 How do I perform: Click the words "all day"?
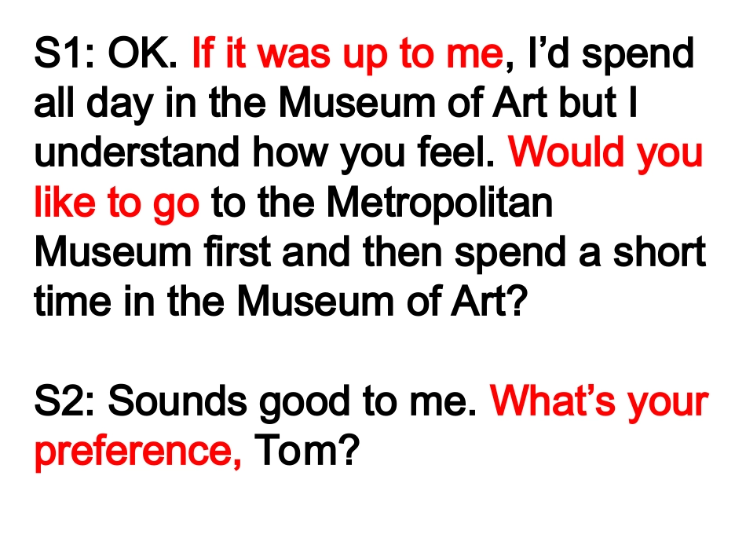(x=93, y=105)
